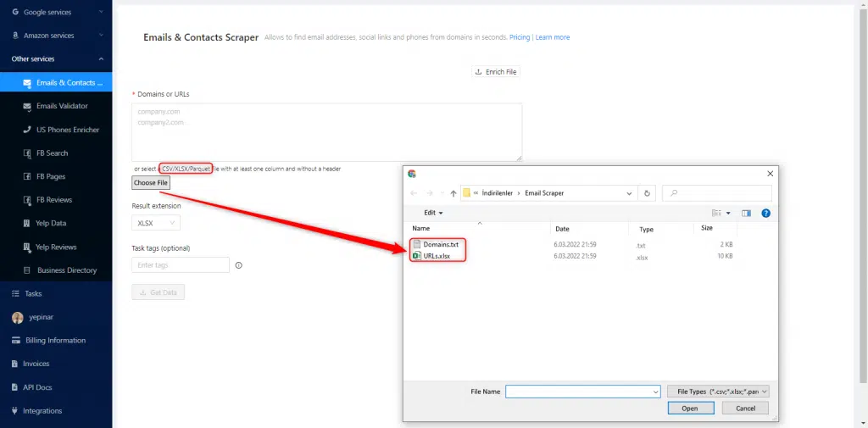Viewport: 868px width, 428px height.
Task: Follow the Pricing link
Action: (520, 37)
